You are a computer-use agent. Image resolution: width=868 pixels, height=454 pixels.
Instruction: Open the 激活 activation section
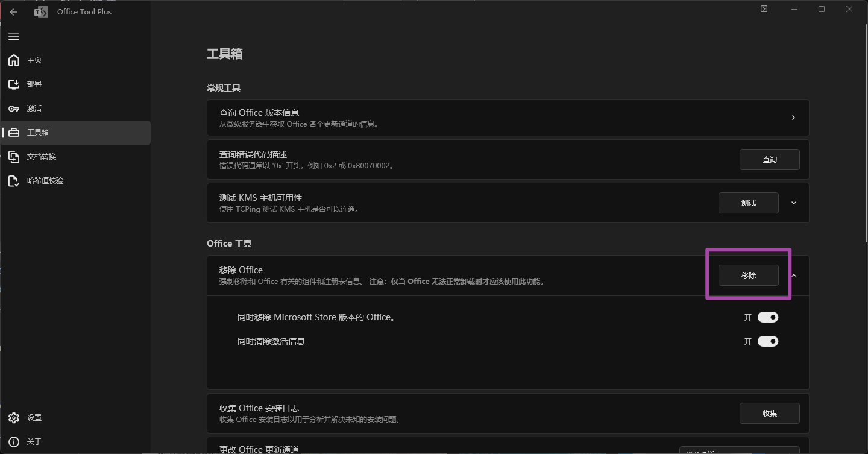75,109
